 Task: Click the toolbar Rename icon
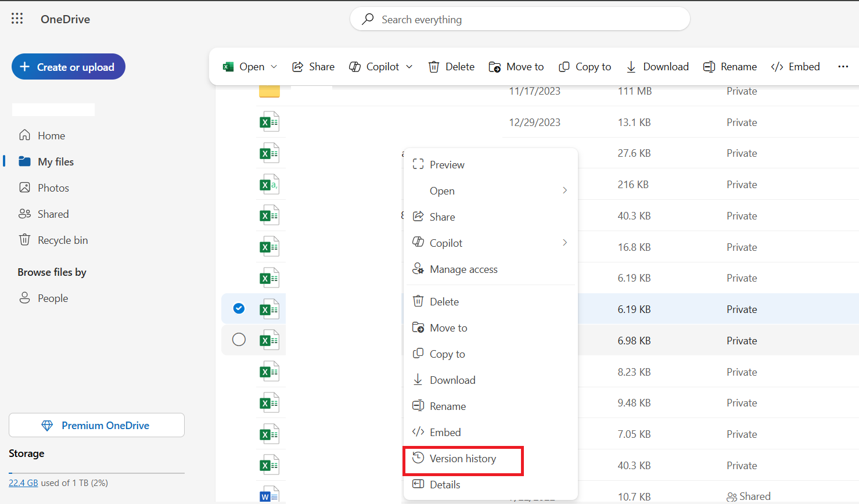point(709,67)
